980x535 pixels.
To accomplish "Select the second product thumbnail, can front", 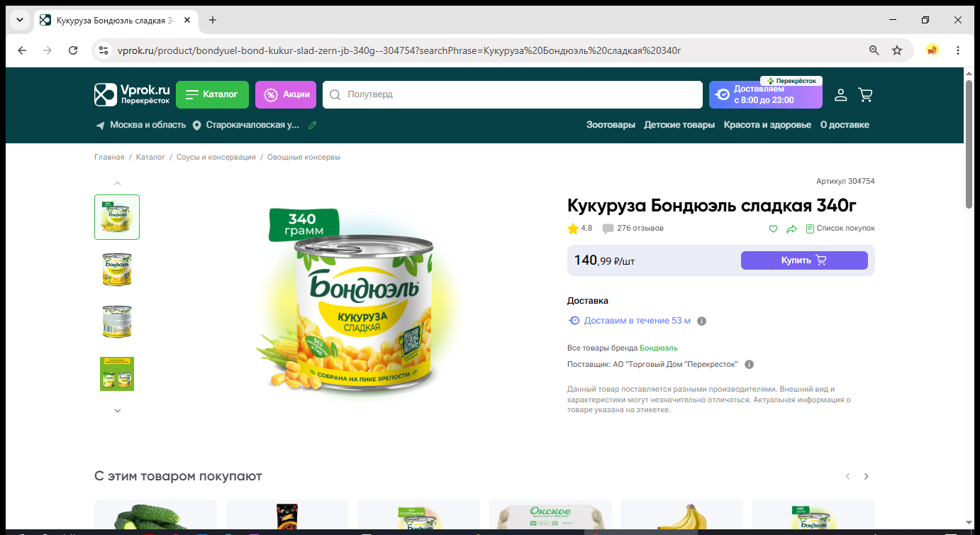I will click(117, 270).
